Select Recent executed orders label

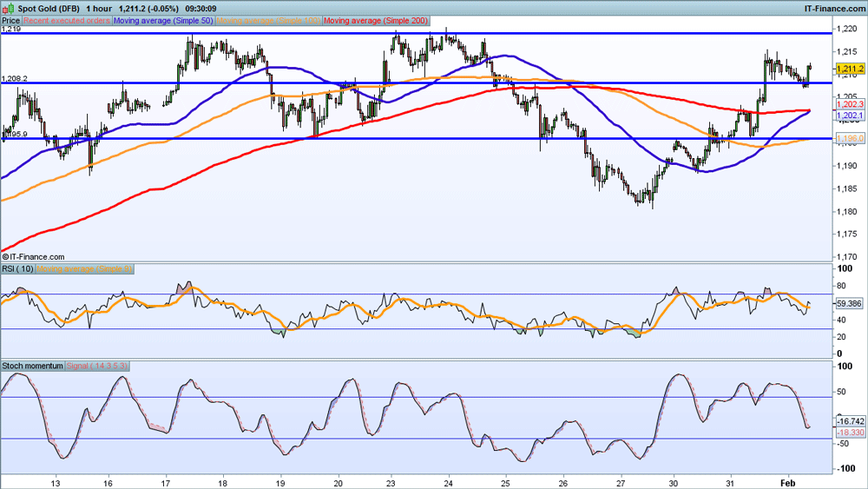point(67,21)
